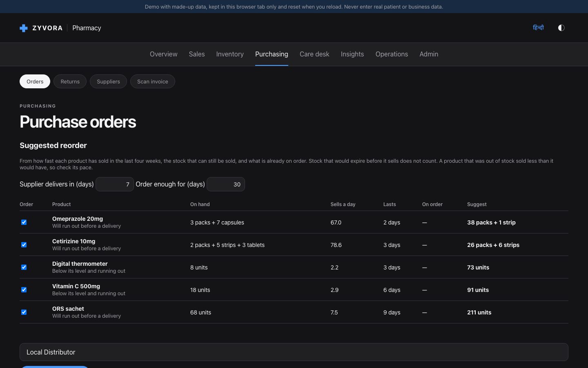
Task: Click the ORS sachet product name
Action: 68,309
